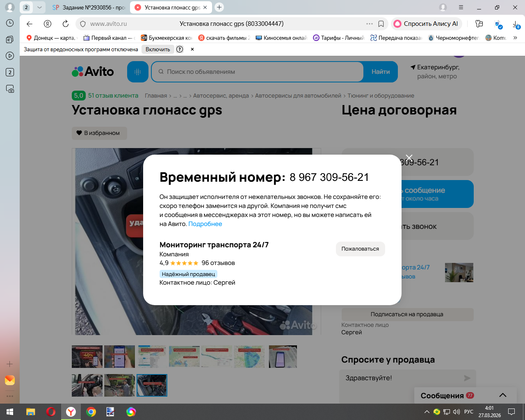Open Черноморнефтегаз bookmark
The width and height of the screenshot is (525, 420).
454,38
